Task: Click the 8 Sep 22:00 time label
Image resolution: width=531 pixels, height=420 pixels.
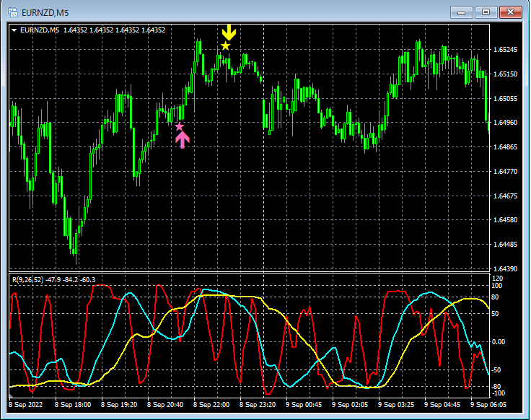Action: 211,405
